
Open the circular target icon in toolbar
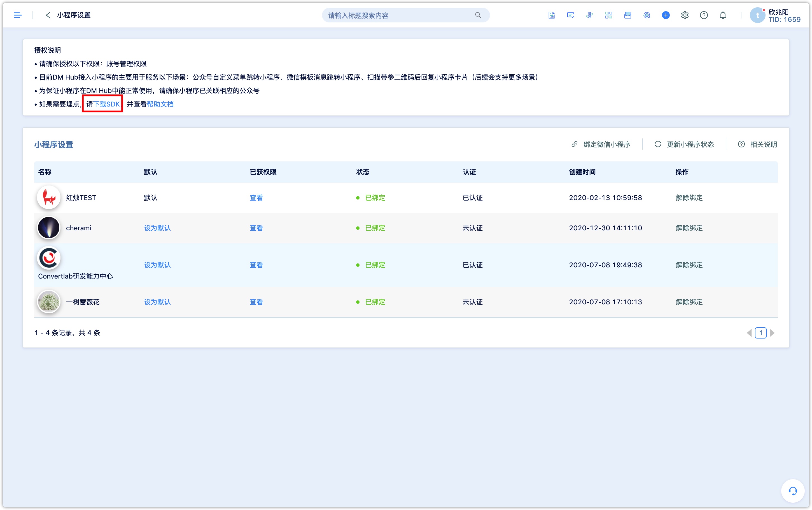click(647, 15)
